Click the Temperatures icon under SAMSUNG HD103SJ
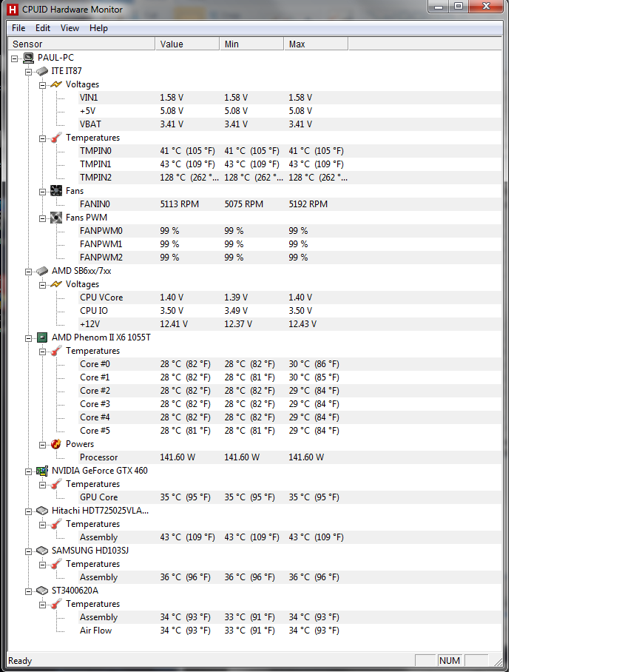 click(x=56, y=564)
